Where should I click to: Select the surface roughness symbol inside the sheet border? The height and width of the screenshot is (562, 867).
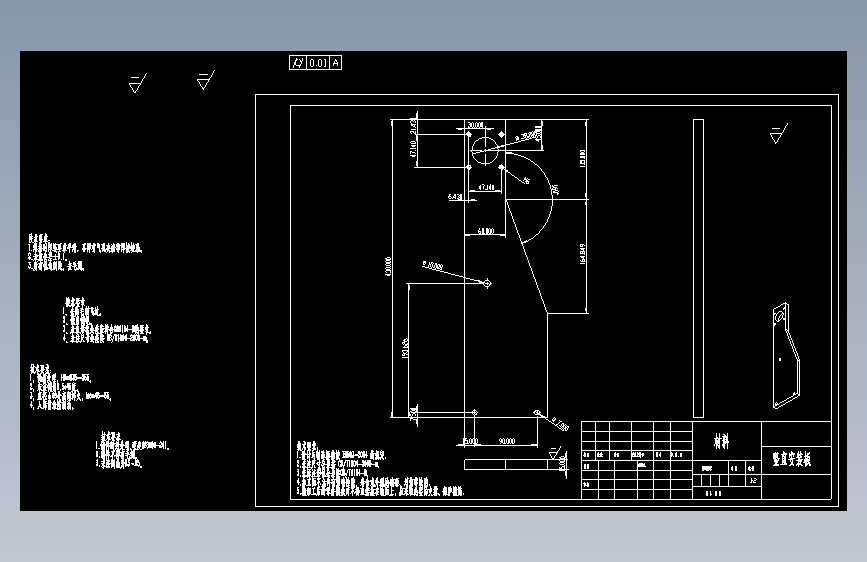(779, 133)
